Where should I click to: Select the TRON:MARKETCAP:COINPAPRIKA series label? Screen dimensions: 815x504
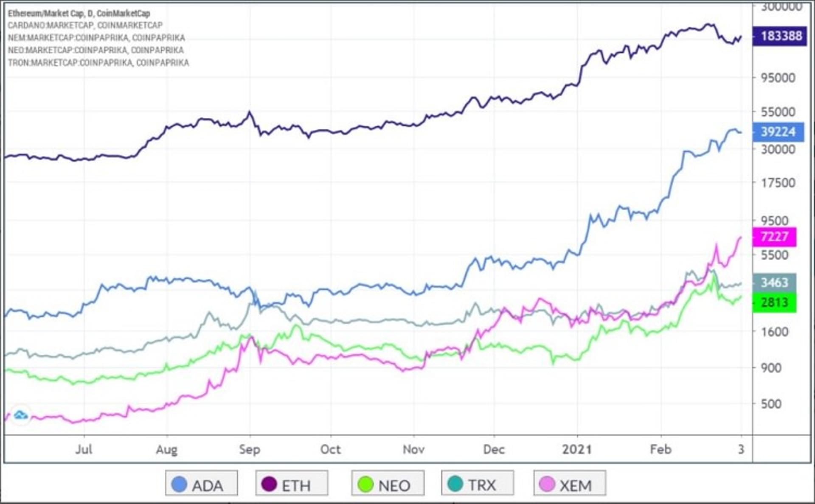click(x=98, y=63)
